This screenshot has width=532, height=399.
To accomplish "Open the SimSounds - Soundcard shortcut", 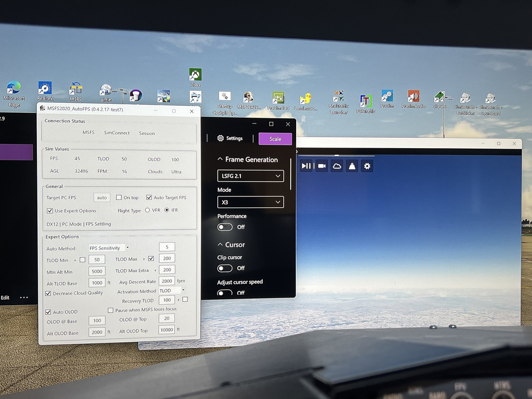I will 490,104.
